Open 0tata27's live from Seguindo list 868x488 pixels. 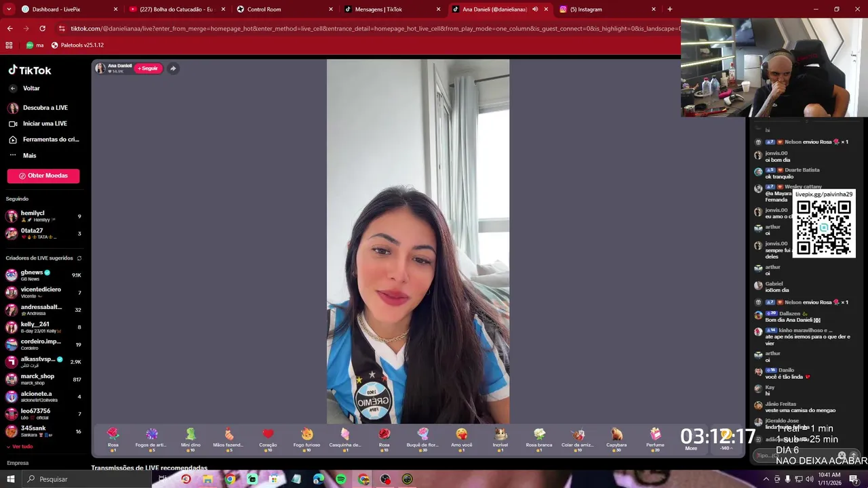click(43, 234)
